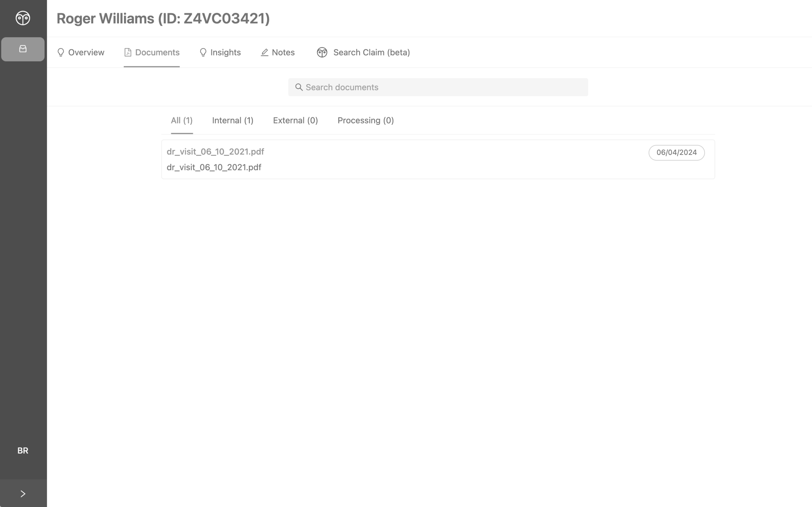This screenshot has height=507, width=812.
Task: Open dr_visit_06_10_2021.pdf document title
Action: pyautogui.click(x=215, y=152)
